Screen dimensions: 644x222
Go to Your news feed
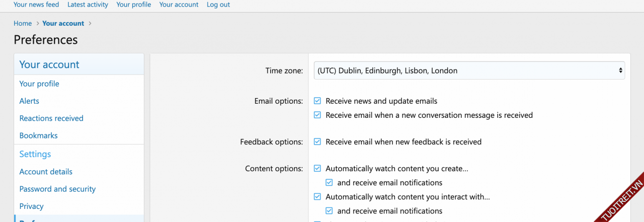[x=36, y=5]
